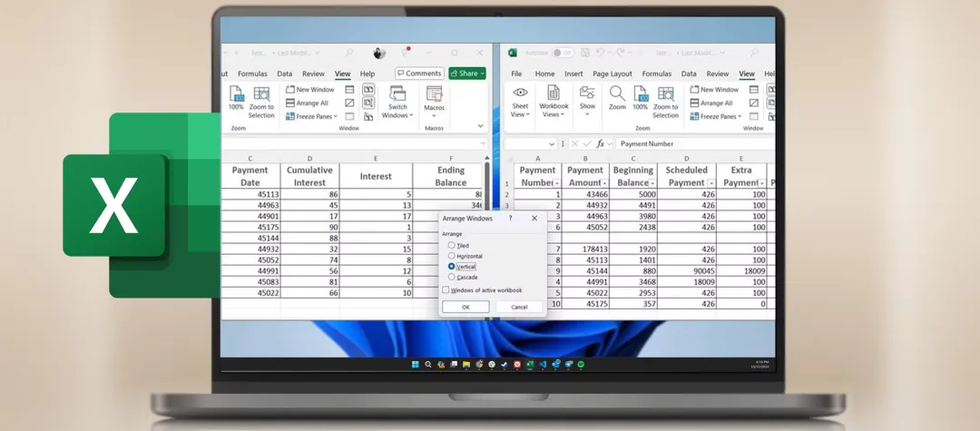This screenshot has height=431, width=980.
Task: Open the Home tab in right window
Action: click(544, 73)
